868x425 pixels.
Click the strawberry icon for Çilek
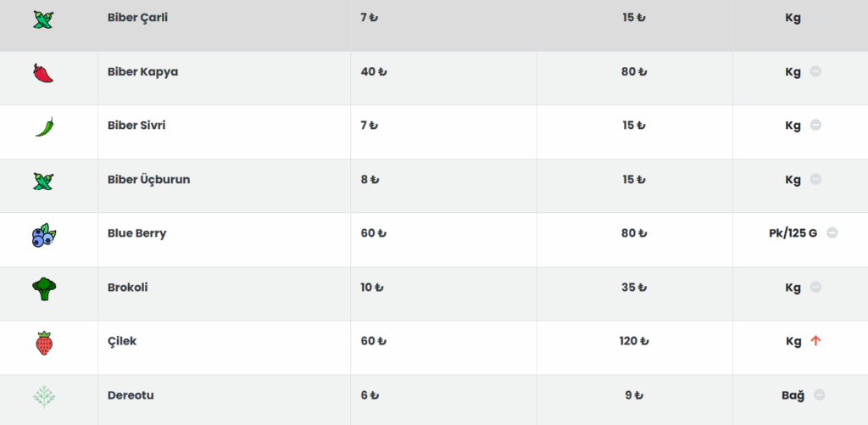click(44, 343)
